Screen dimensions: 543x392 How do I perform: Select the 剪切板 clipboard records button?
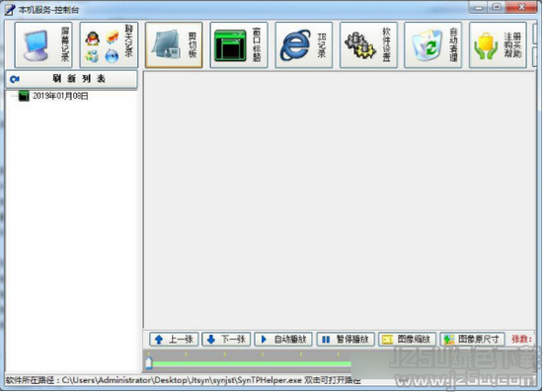pos(174,45)
